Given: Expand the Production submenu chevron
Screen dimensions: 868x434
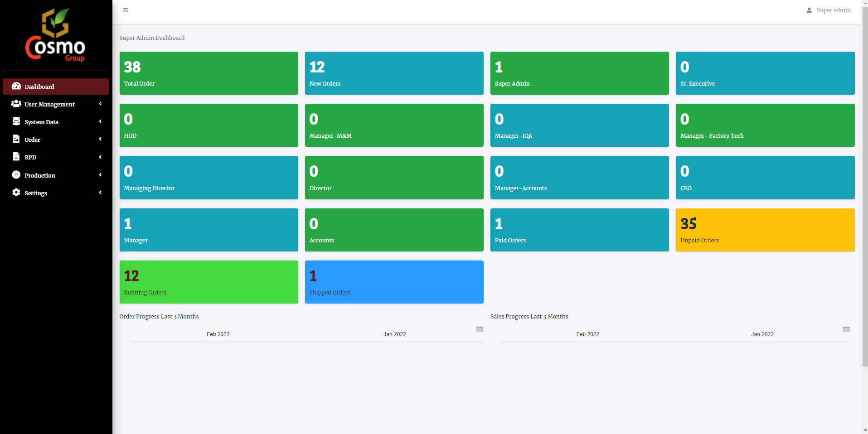Looking at the screenshot, I should tap(100, 175).
